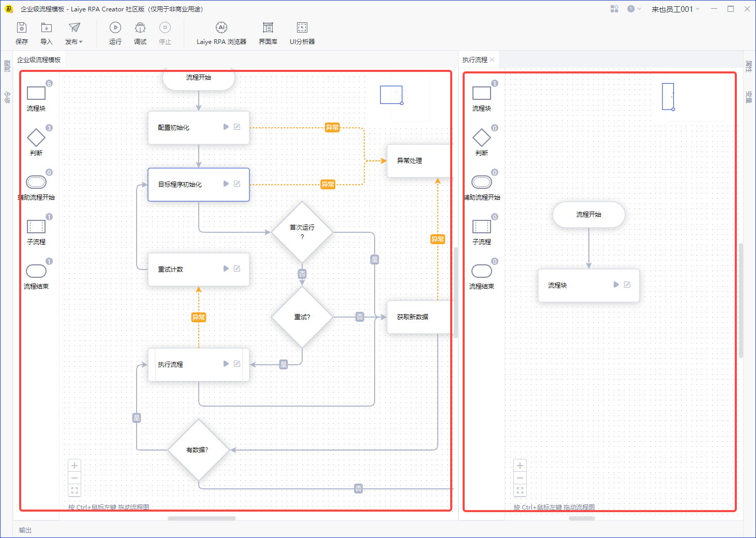Select 辅助流程开始 shape in left palette
The width and height of the screenshot is (756, 538).
tap(36, 182)
